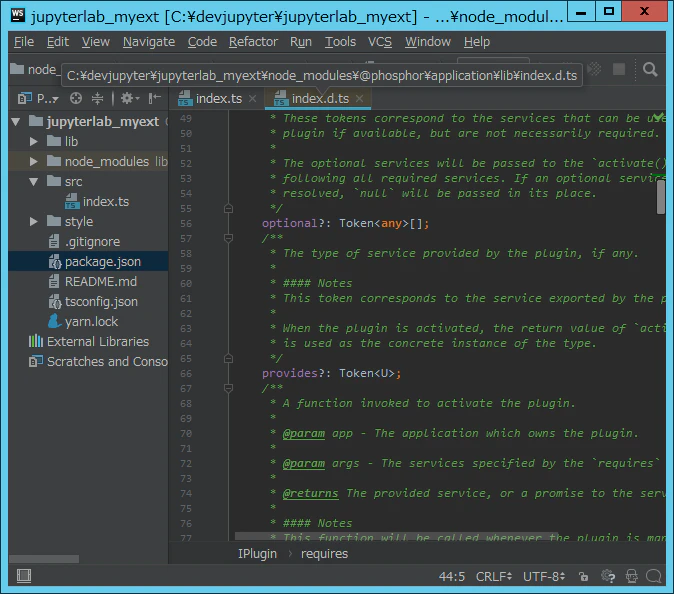Select External Libraries node
The image size is (674, 594).
click(89, 342)
